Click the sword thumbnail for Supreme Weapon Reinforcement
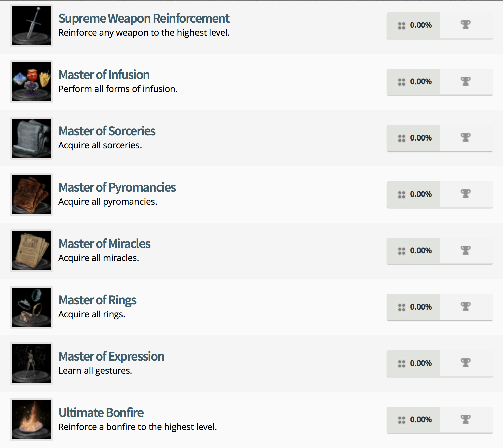Screen dimensions: 503x448 coord(31,25)
